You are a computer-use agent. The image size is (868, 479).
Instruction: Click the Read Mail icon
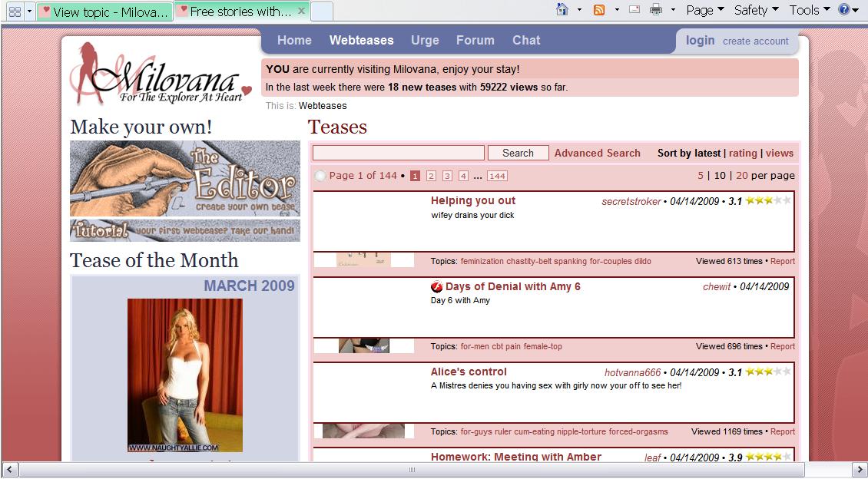click(x=634, y=9)
